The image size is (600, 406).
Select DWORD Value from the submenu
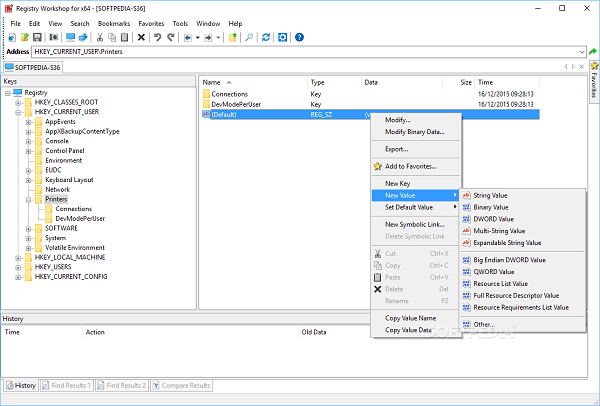click(493, 218)
